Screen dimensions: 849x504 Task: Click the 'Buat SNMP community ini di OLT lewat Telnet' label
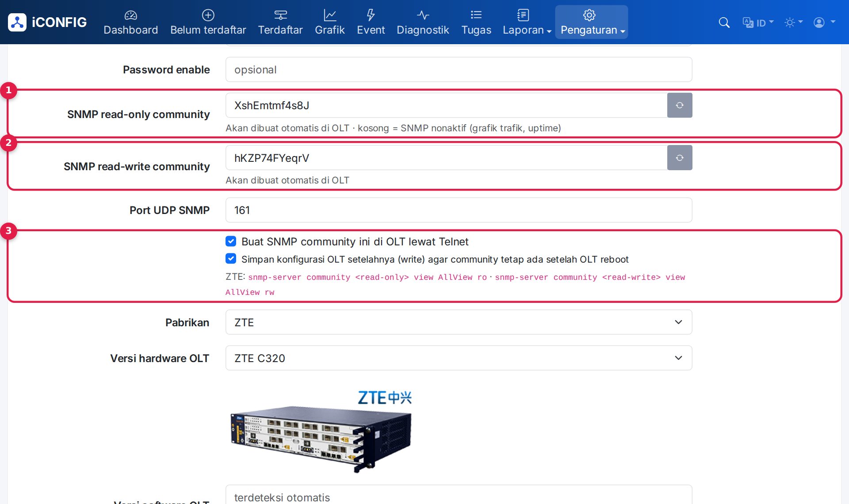[x=355, y=241]
